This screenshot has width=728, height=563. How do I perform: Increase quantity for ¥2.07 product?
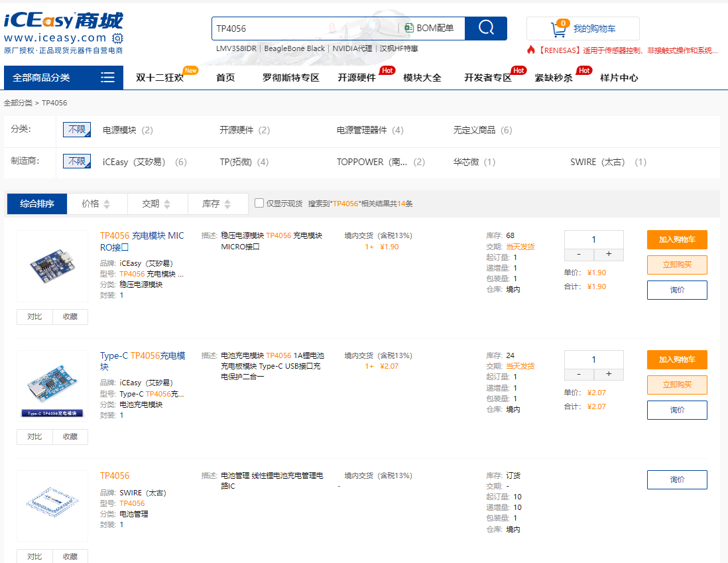point(609,374)
